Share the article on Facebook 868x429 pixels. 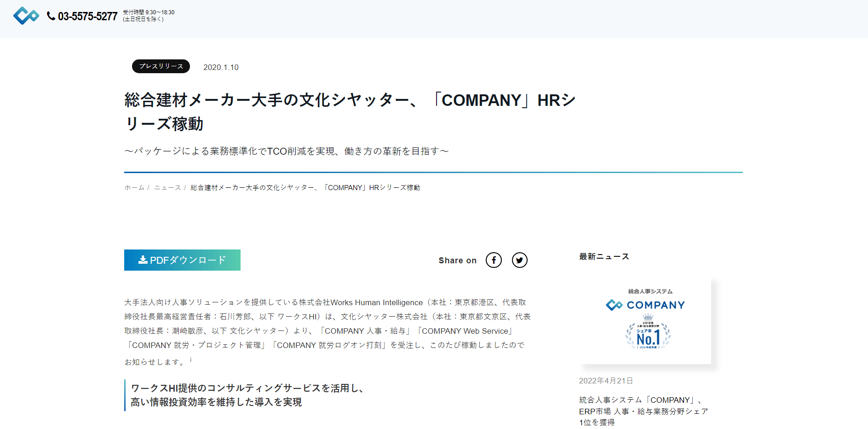494,260
